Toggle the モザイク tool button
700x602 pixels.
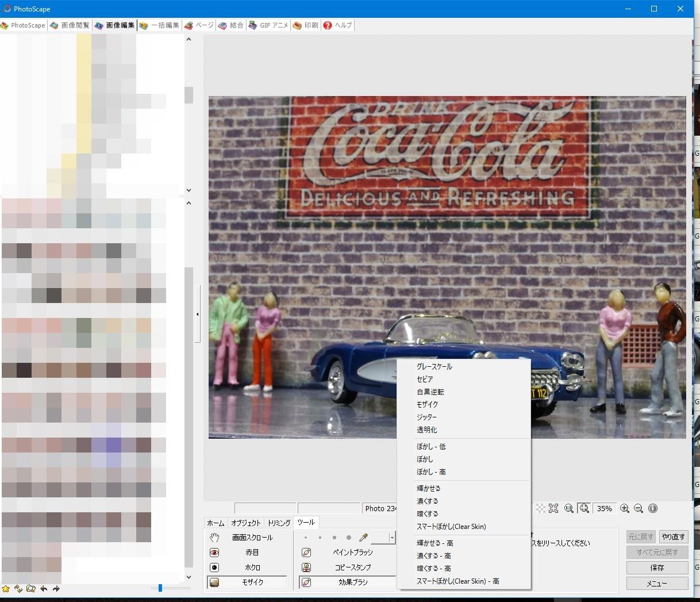[247, 582]
